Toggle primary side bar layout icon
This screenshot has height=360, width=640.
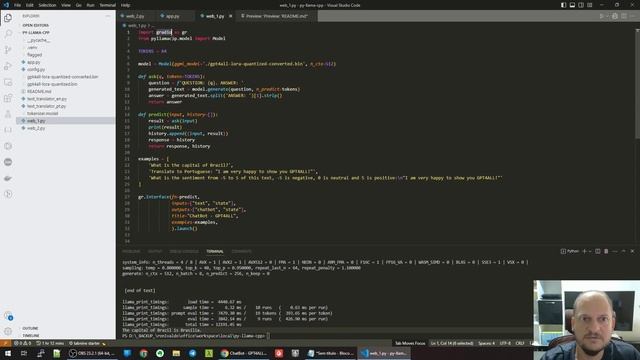click(563, 5)
